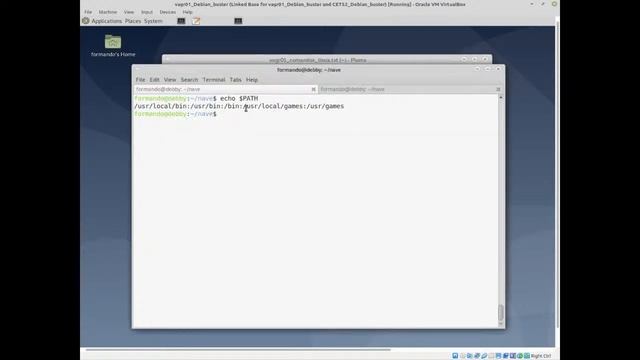Click the VirtualBox optical drive status icon

tap(462, 356)
